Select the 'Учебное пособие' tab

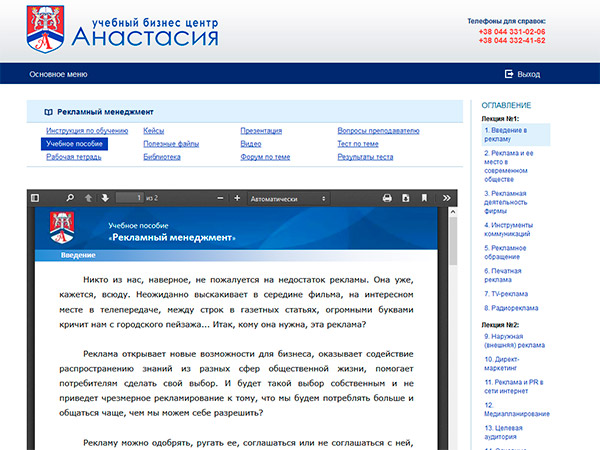point(74,144)
